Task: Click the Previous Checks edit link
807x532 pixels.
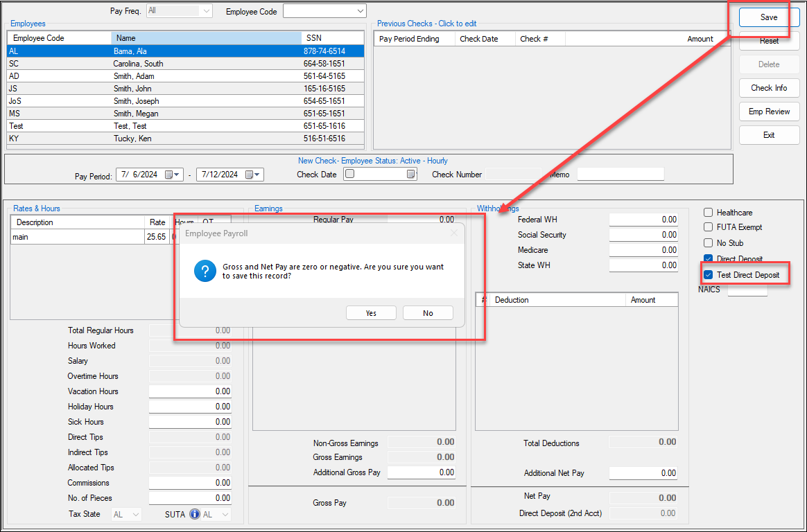Action: 424,23
